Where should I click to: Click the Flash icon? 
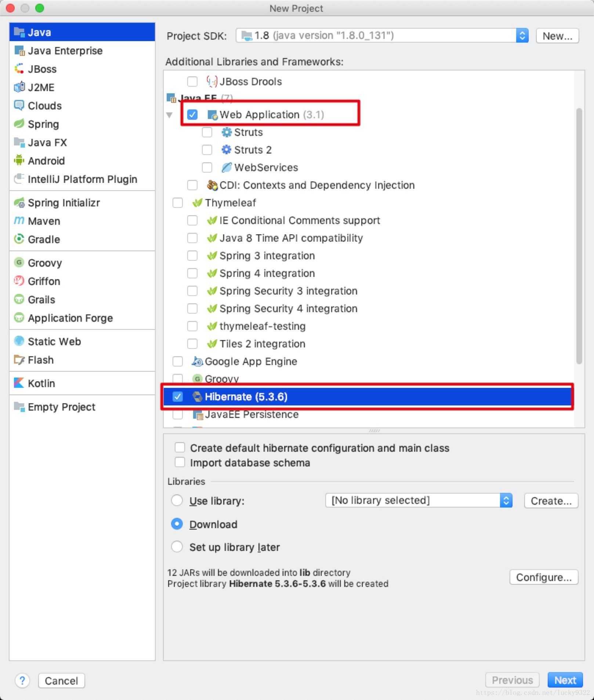[x=19, y=360]
